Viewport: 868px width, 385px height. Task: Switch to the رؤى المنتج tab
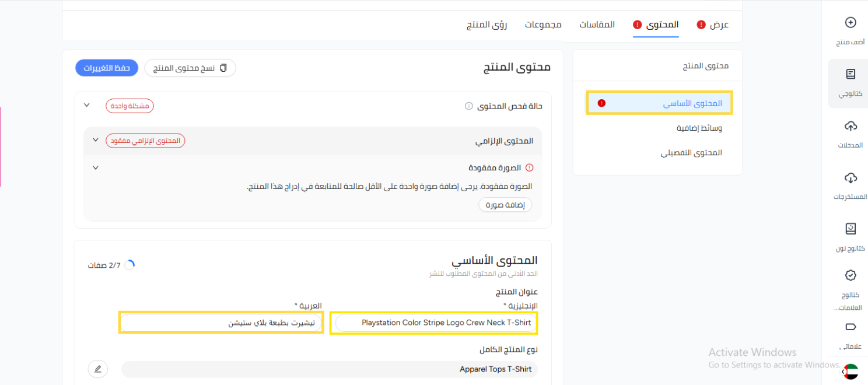tap(487, 24)
